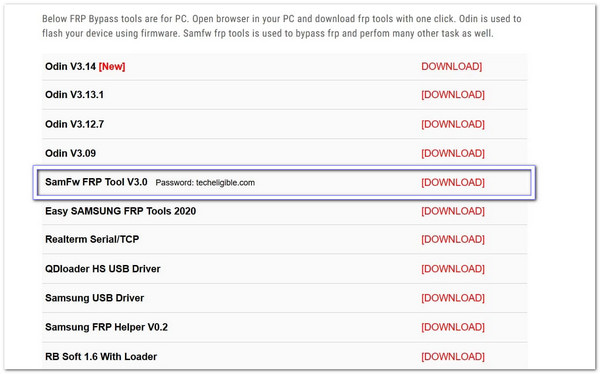Screen dimensions: 600x374
Task: Open the Odin V3.12.7 DOWNLOAD link
Action: pyautogui.click(x=453, y=124)
